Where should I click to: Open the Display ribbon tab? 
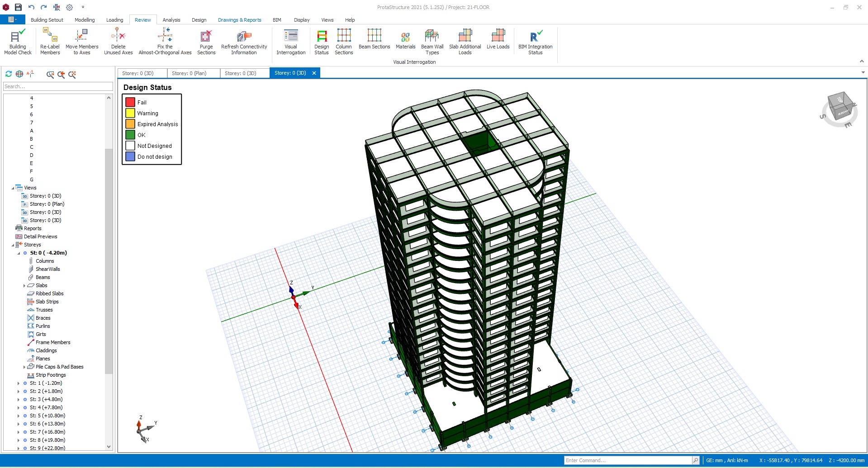click(302, 20)
